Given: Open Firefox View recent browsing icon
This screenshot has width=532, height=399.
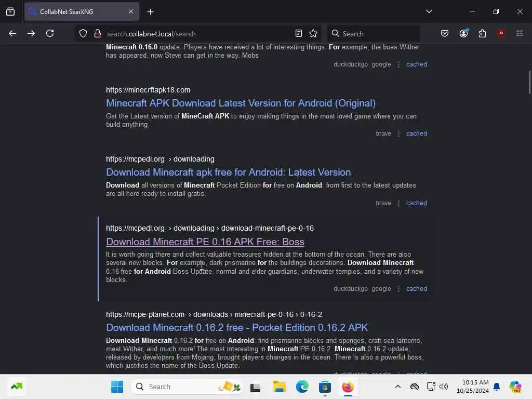Looking at the screenshot, I should (10, 12).
